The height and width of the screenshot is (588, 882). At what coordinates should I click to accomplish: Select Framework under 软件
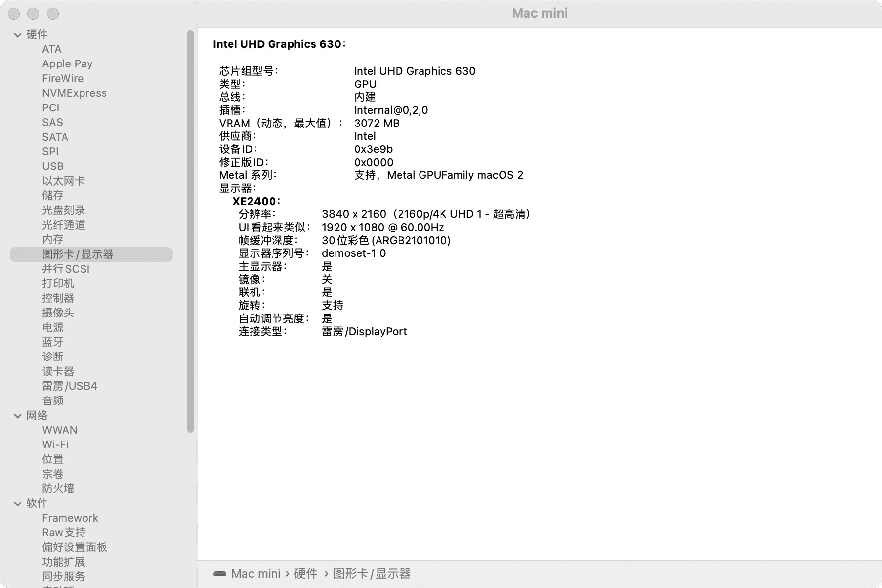click(x=70, y=518)
